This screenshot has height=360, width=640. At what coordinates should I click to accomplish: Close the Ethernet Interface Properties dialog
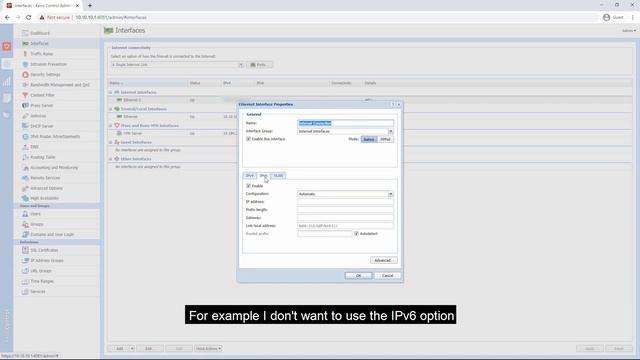tap(399, 104)
